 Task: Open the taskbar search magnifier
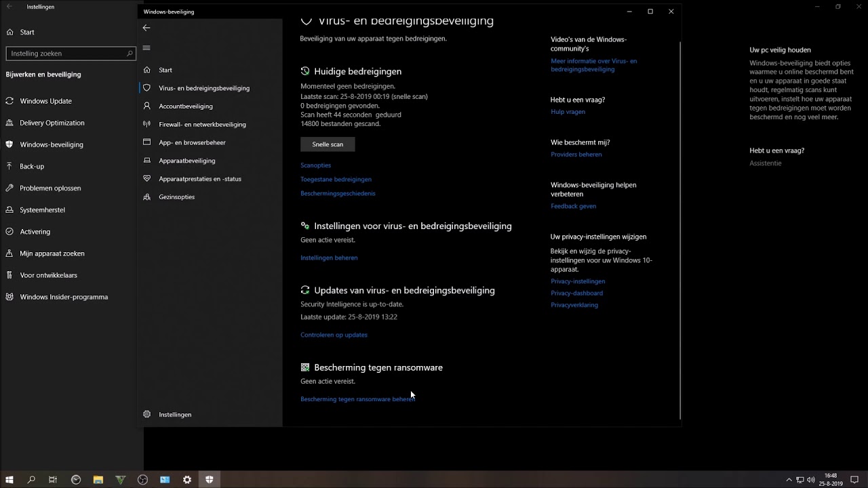pyautogui.click(x=31, y=480)
